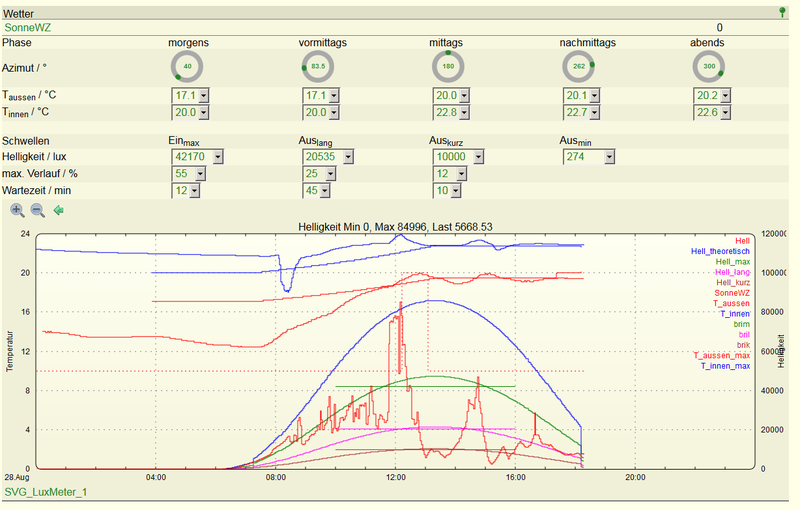Click the green back arrow icon
This screenshot has width=800, height=510.
(x=59, y=210)
